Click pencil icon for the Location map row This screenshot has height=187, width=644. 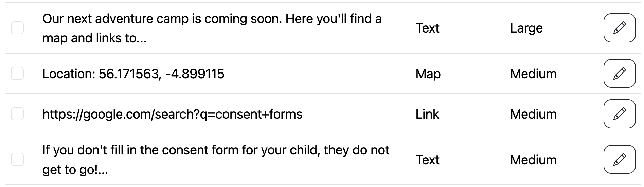pyautogui.click(x=619, y=74)
